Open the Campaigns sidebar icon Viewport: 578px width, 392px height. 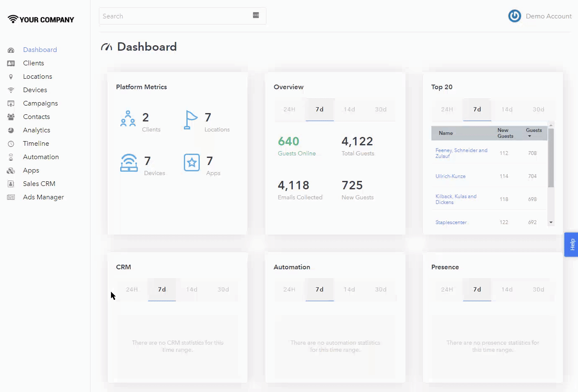(x=11, y=103)
